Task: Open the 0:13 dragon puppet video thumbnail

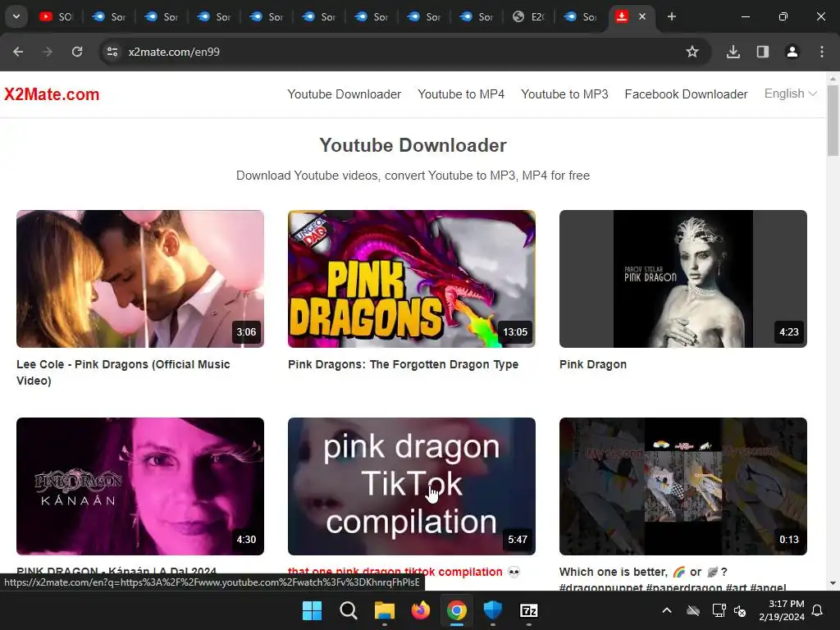Action: coord(683,486)
